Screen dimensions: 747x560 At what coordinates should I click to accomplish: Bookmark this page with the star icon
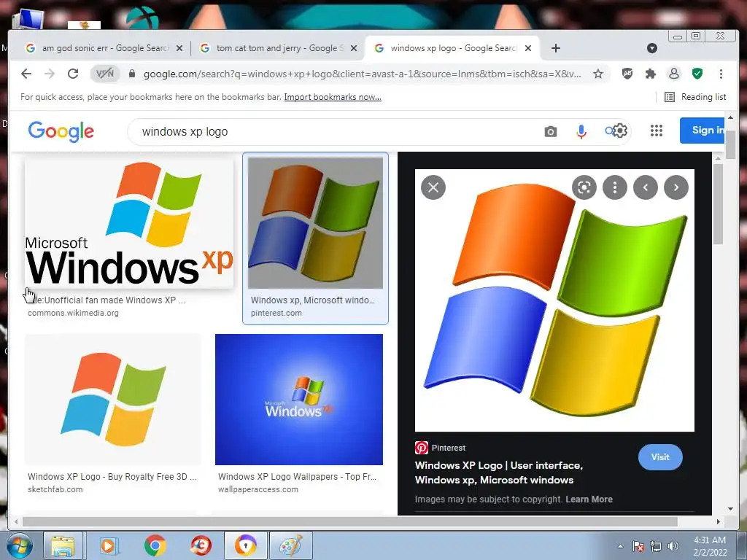598,74
